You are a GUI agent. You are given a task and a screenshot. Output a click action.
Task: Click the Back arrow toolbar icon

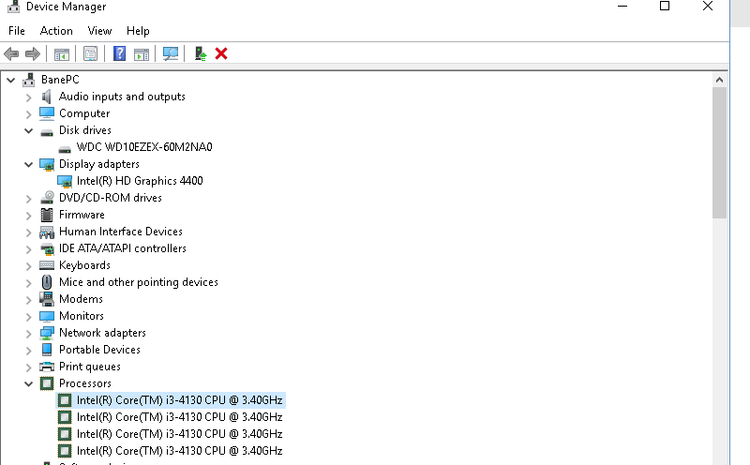click(x=11, y=54)
